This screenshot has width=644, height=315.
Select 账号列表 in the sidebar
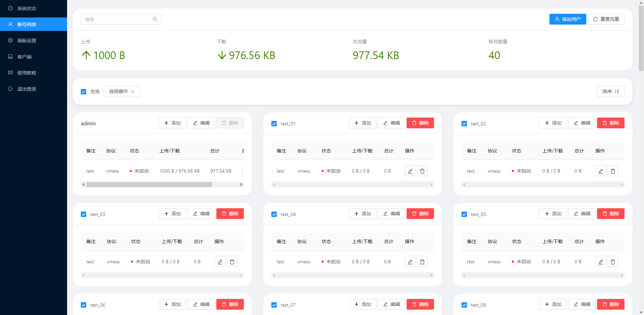[x=34, y=24]
